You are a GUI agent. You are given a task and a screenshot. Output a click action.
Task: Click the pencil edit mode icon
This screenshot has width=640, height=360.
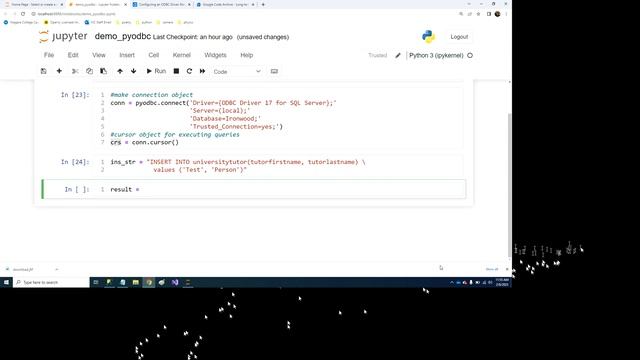pos(398,56)
